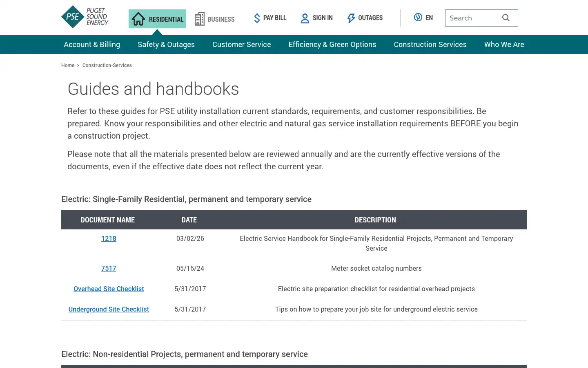This screenshot has height=368, width=588.
Task: Click the date 05/16/24
Action: click(x=190, y=269)
